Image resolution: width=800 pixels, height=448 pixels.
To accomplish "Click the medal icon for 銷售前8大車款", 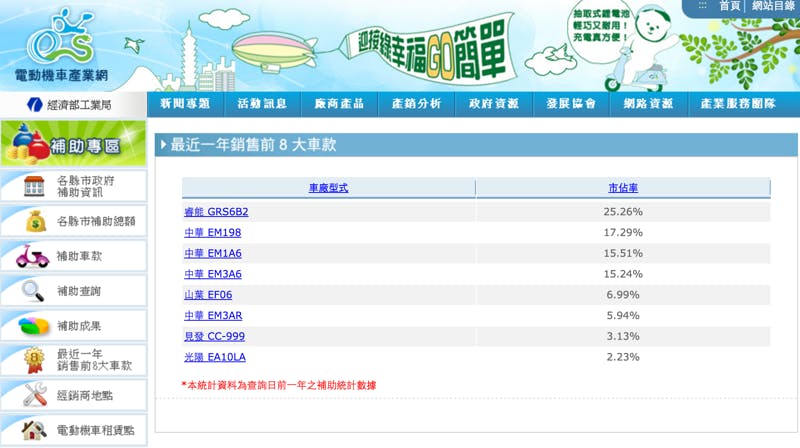I will (34, 360).
